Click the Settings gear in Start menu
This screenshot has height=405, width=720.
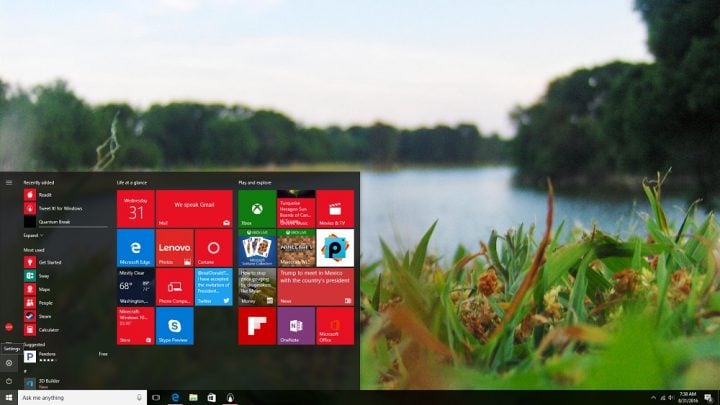click(9, 363)
